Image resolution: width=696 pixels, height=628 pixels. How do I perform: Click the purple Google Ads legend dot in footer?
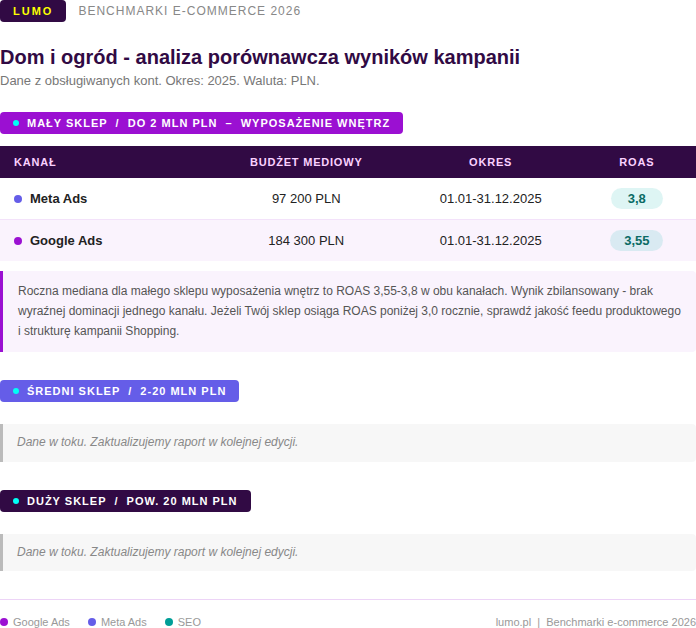click(x=4, y=622)
